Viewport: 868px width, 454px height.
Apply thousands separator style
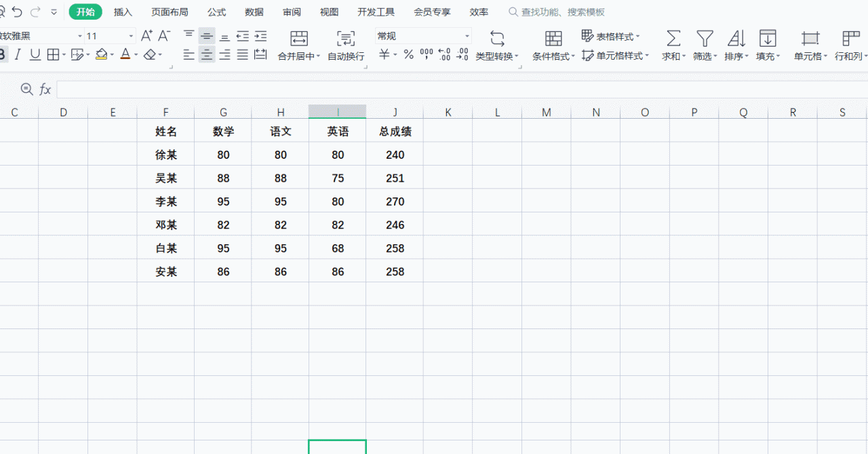427,54
